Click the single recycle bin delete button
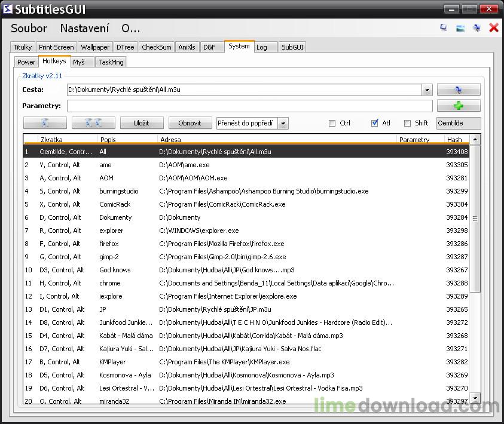 tap(45, 123)
